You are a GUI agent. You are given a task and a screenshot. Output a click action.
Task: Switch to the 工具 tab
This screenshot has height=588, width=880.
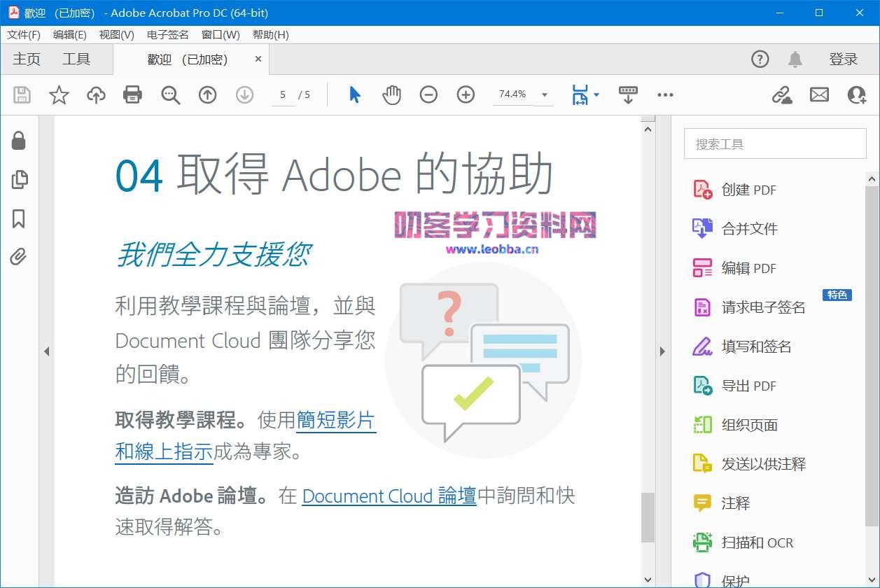(x=77, y=59)
